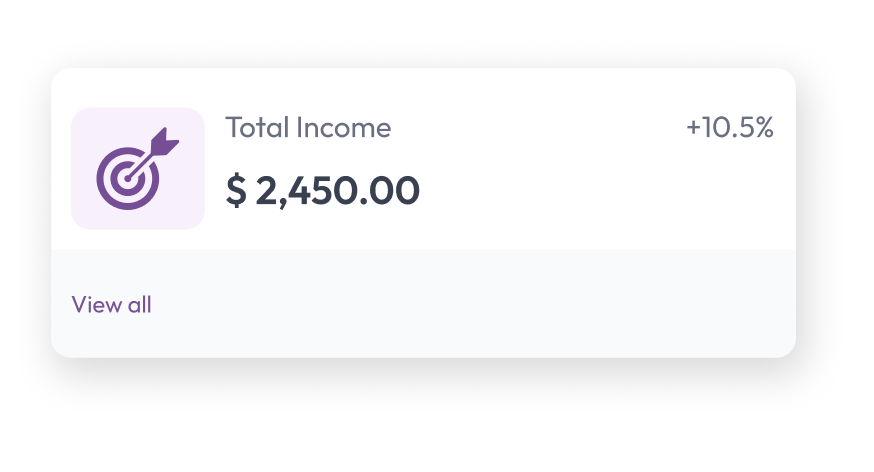
Task: Click the $ 2,450.00 amount
Action: (x=322, y=190)
